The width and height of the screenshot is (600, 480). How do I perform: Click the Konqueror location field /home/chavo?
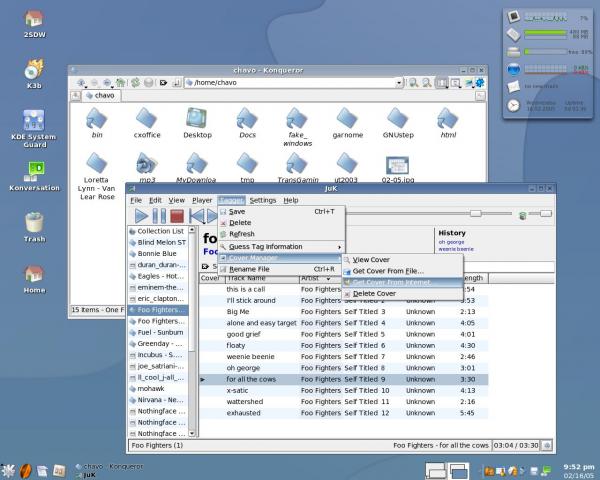291,82
